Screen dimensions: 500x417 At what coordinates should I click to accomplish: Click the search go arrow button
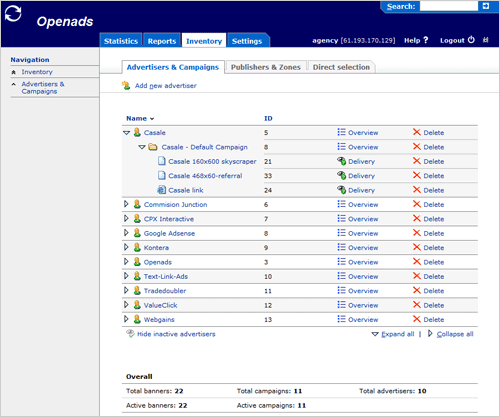click(x=486, y=6)
